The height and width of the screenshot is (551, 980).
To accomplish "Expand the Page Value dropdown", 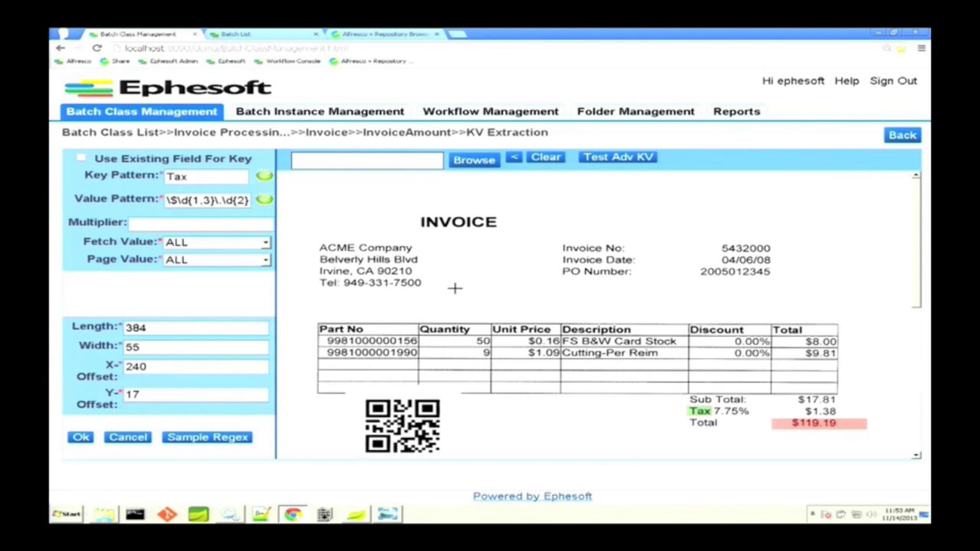I will 266,260.
